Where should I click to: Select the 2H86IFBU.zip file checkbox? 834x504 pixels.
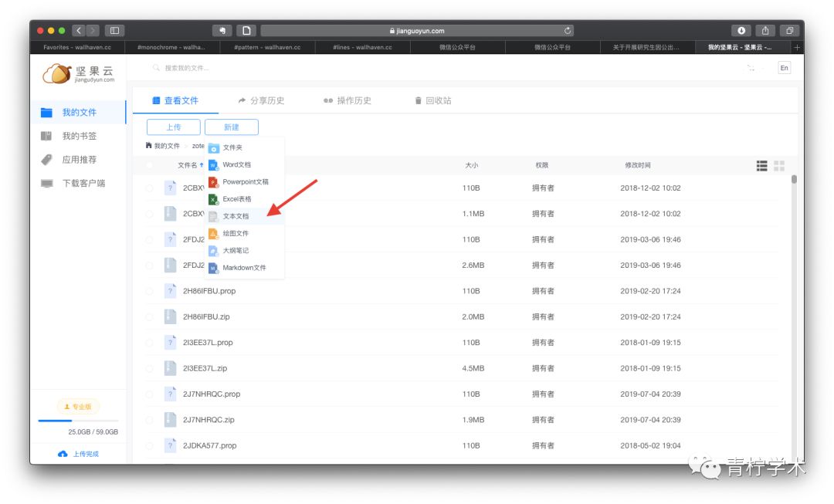(x=149, y=316)
